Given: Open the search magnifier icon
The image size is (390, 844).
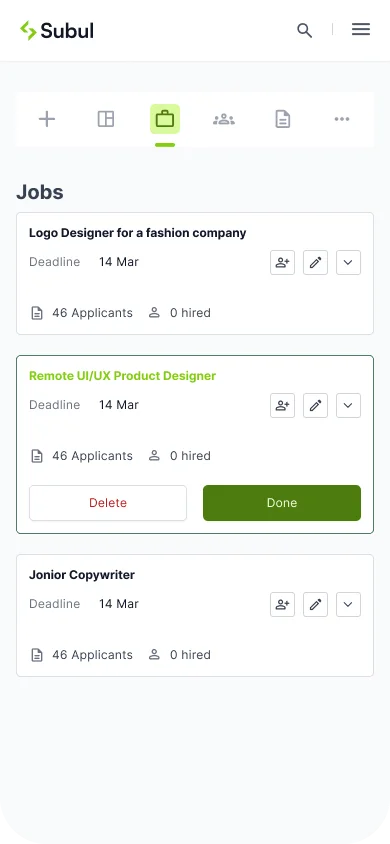Looking at the screenshot, I should coord(304,30).
